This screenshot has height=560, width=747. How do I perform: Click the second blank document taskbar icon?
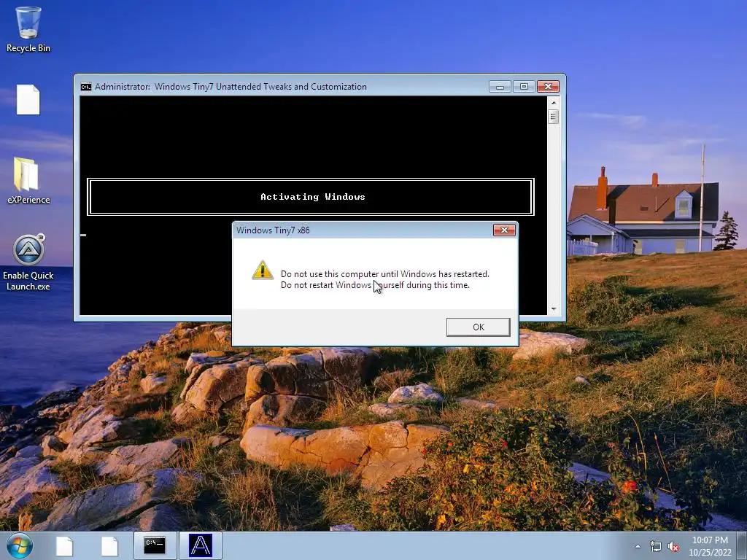(x=109, y=545)
